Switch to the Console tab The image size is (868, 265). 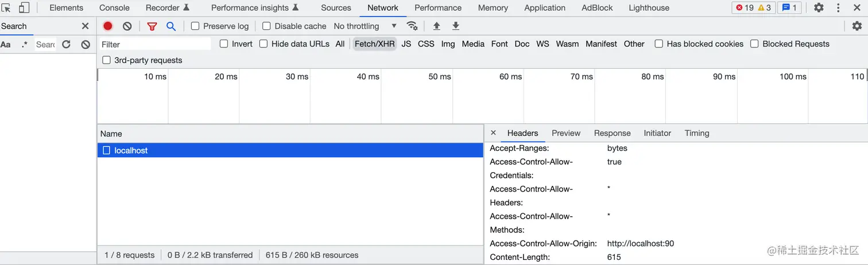click(114, 8)
